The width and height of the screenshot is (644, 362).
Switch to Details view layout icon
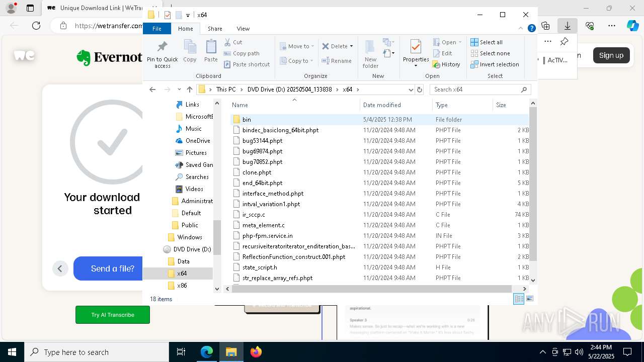pos(519,299)
